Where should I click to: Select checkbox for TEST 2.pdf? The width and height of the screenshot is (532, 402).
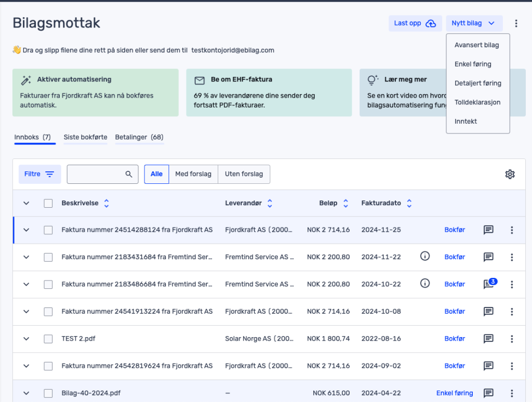[x=48, y=339]
